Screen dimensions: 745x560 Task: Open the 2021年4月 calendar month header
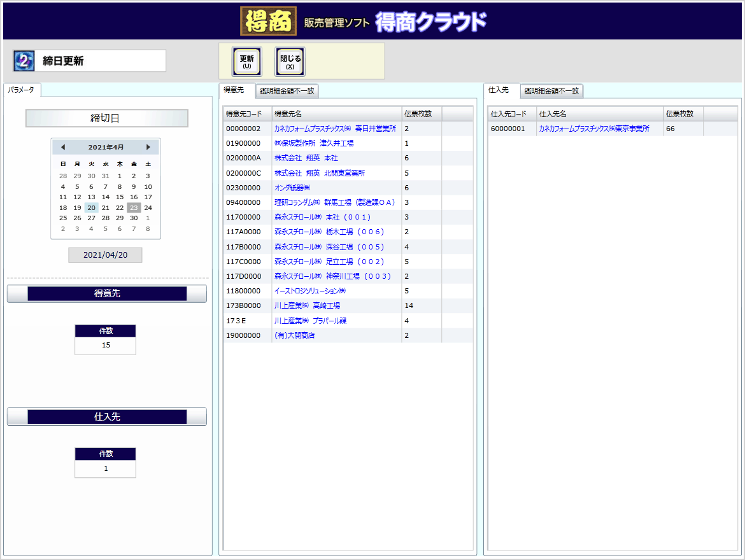(106, 147)
